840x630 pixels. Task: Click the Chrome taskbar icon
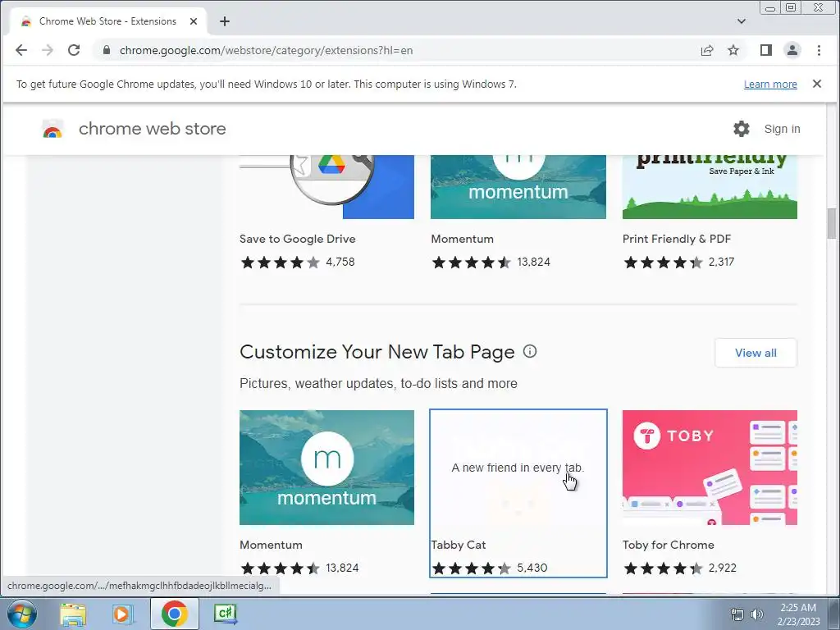pos(174,614)
